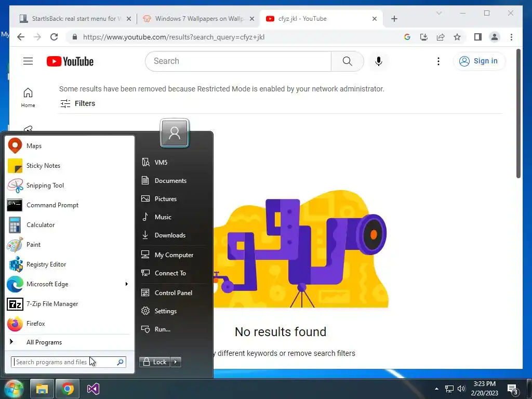The image size is (532, 399).
Task: Click the YouTube search magnifier button
Action: pos(348,61)
